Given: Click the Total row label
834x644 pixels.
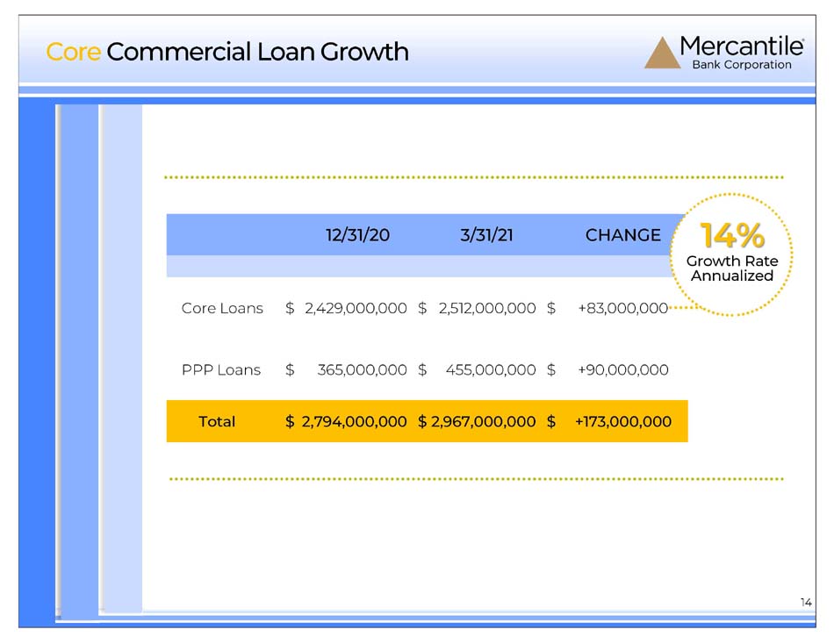Looking at the screenshot, I should 217,422.
